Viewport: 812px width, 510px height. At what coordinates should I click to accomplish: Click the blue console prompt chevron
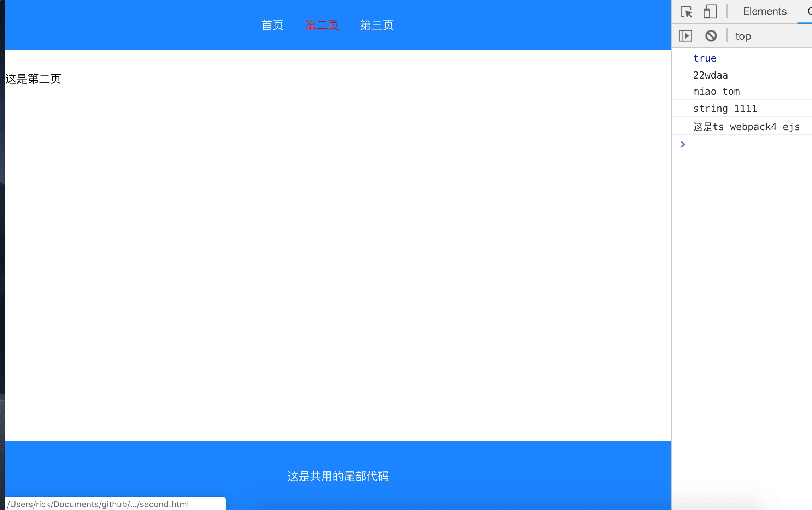pyautogui.click(x=683, y=144)
